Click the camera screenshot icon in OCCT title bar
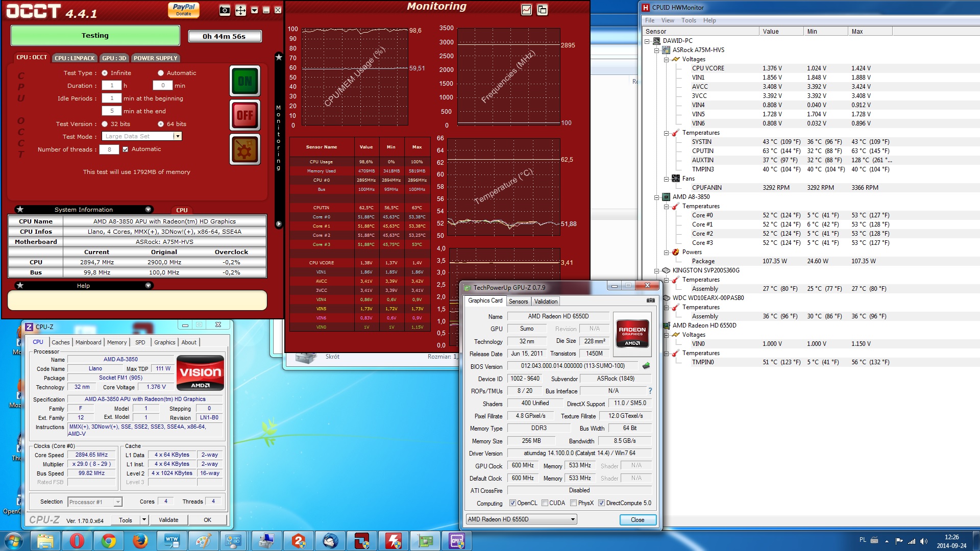The width and height of the screenshot is (980, 551). [225, 9]
